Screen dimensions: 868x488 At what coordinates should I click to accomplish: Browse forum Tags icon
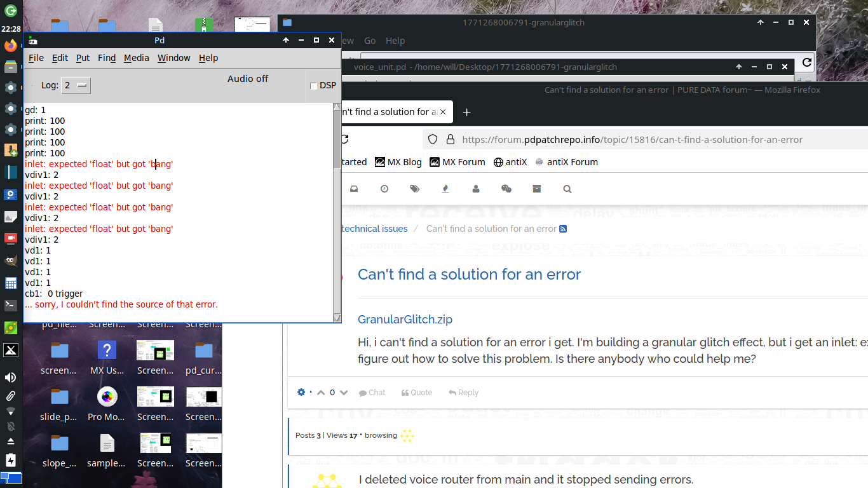[x=415, y=189]
